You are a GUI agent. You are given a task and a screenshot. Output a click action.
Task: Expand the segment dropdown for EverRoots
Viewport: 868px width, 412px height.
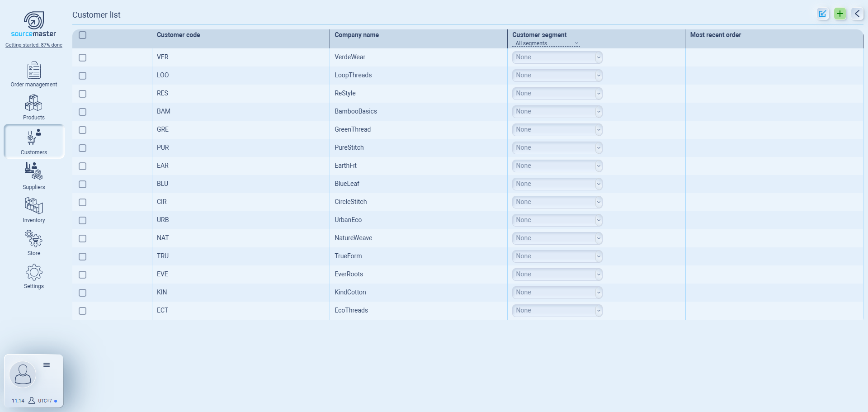(x=557, y=275)
